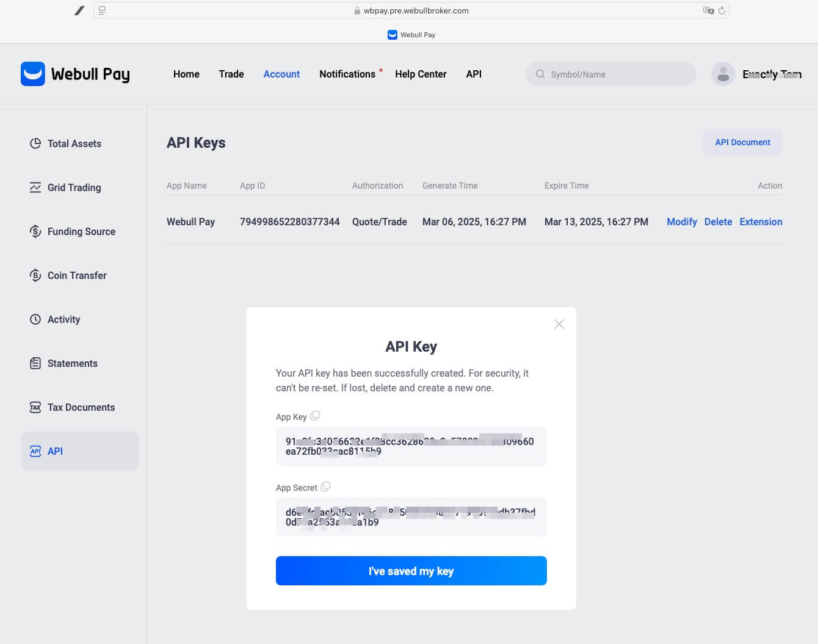
Task: Reload the page with the refresh icon
Action: (x=722, y=10)
